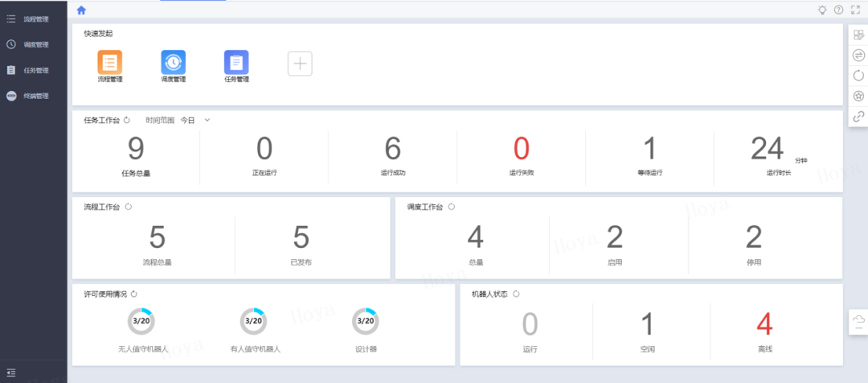Viewport: 868px width, 383px height.
Task: Enter fullscreen with the expand icon
Action: point(854,10)
